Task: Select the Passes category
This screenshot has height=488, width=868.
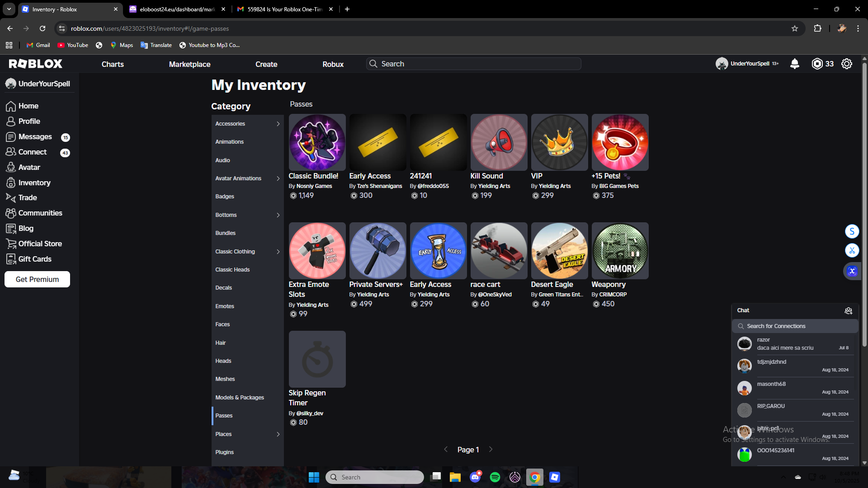Action: coord(247,416)
